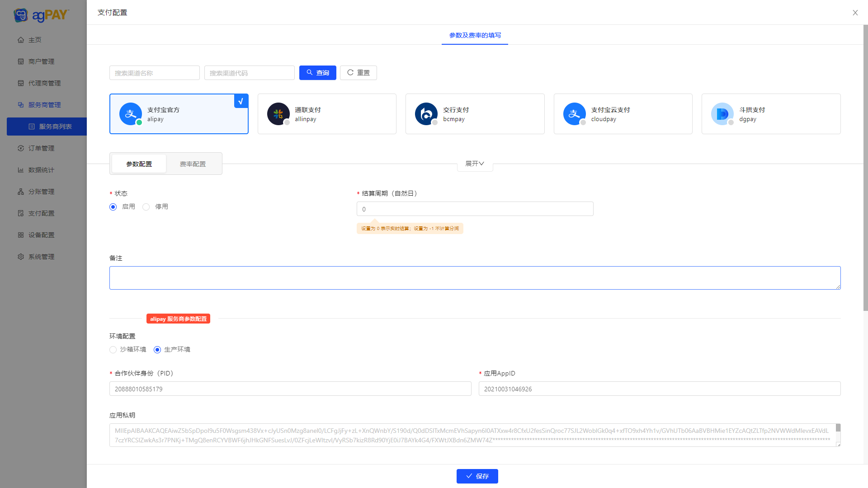Pick the cloudpay channel logo
Image resolution: width=868 pixels, height=488 pixels.
click(575, 114)
